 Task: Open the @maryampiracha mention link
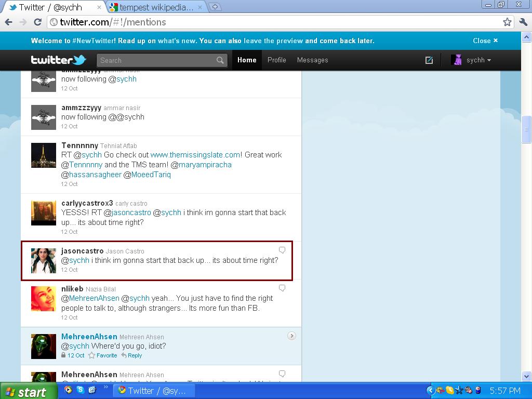pos(205,165)
